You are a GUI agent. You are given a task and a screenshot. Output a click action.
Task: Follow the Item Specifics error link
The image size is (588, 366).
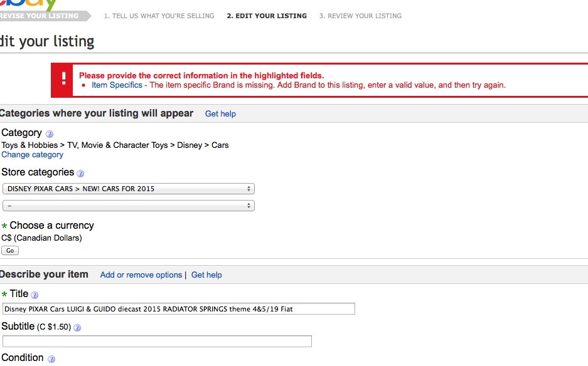click(117, 85)
